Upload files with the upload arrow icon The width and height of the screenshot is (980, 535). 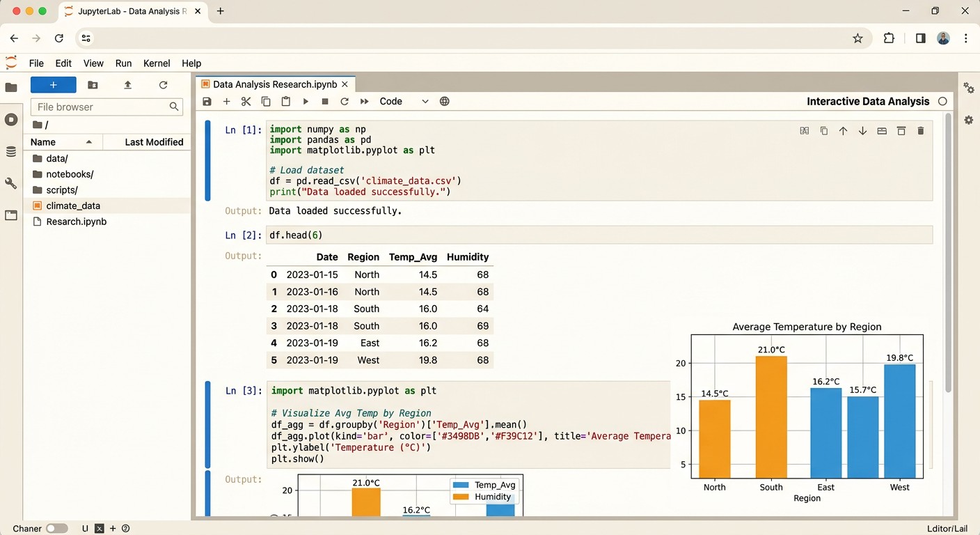127,85
